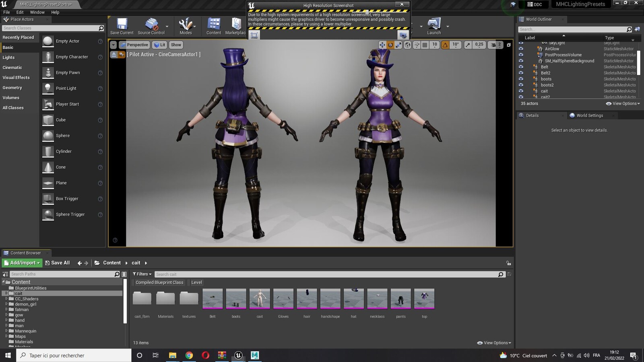This screenshot has height=362, width=644.
Task: Toggle visibility of PostProcessVolume
Action: click(x=521, y=55)
